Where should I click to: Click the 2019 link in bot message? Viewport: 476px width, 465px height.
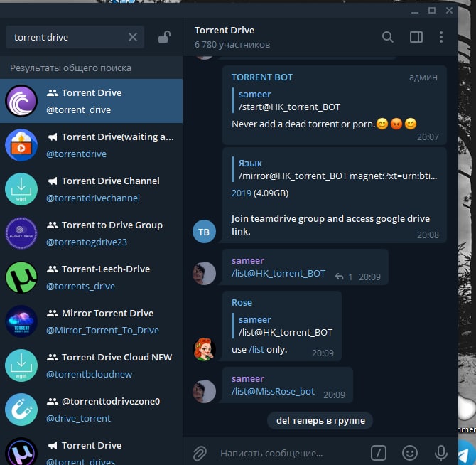pyautogui.click(x=242, y=193)
